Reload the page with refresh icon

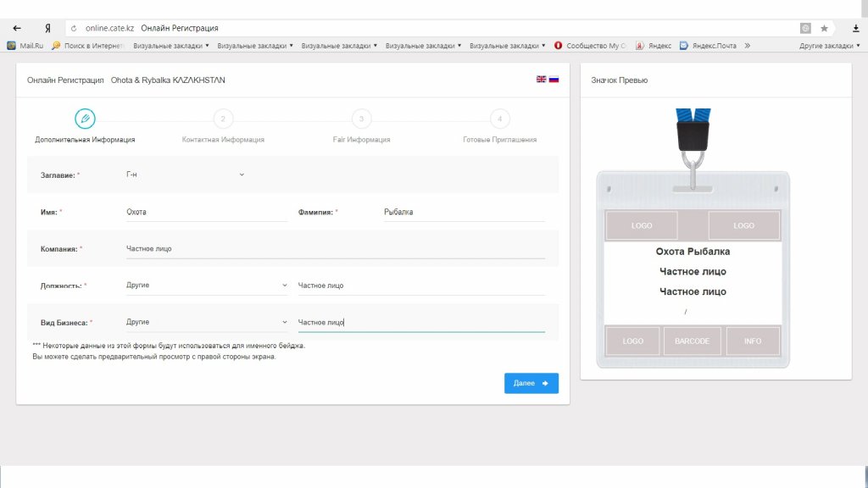tap(74, 28)
